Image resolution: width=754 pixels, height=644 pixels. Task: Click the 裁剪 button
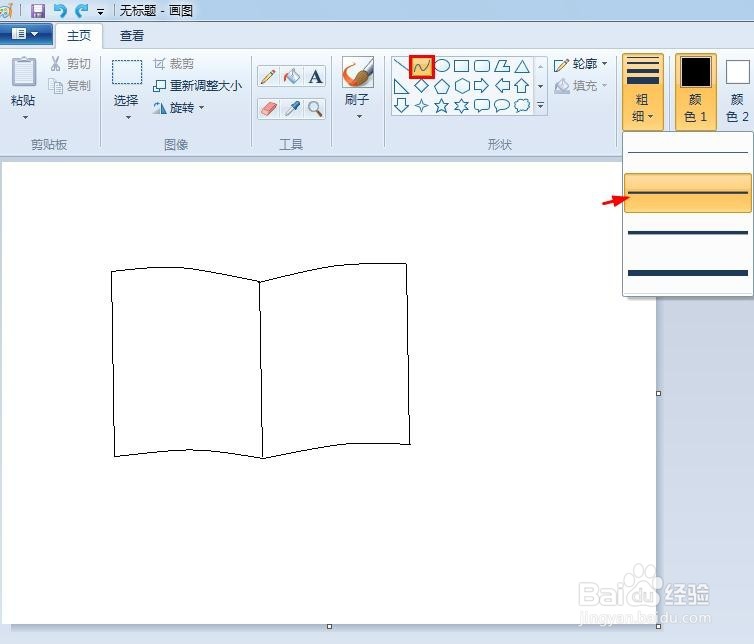174,63
